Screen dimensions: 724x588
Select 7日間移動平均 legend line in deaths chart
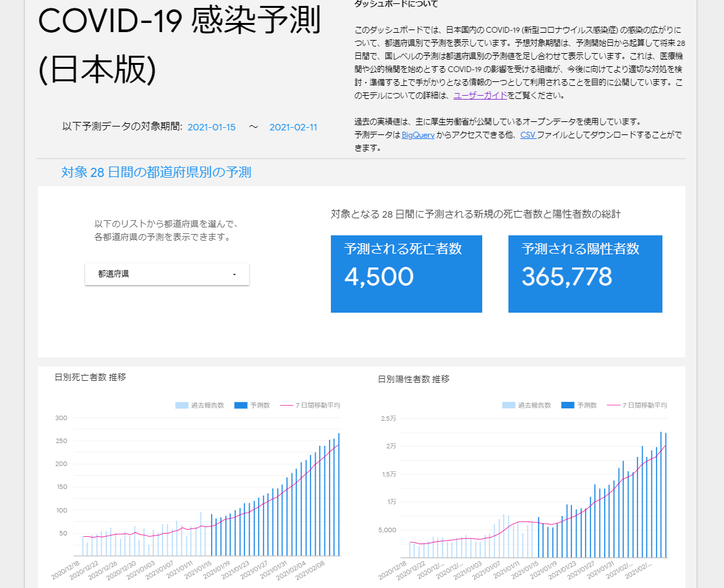pyautogui.click(x=286, y=405)
